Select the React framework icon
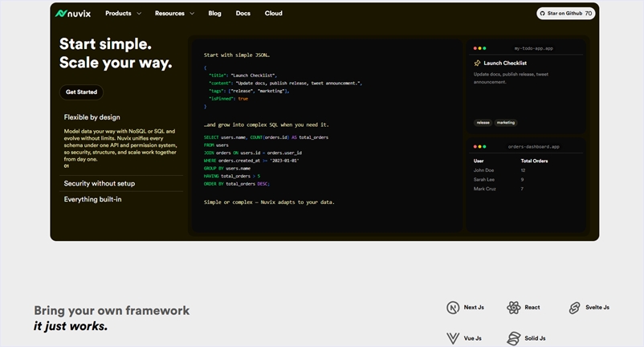644x347 pixels. (x=514, y=308)
